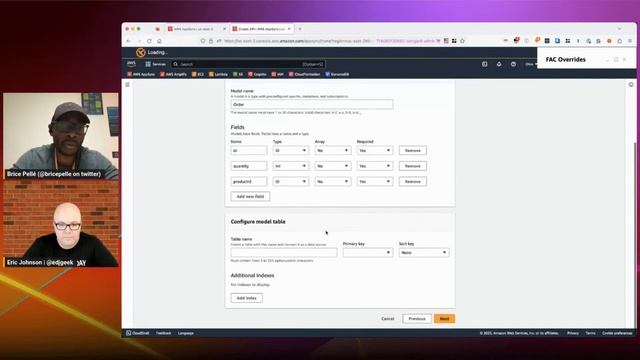Open AWS AppSync favorite shortcut
This screenshot has height=360, width=640.
(141, 74)
